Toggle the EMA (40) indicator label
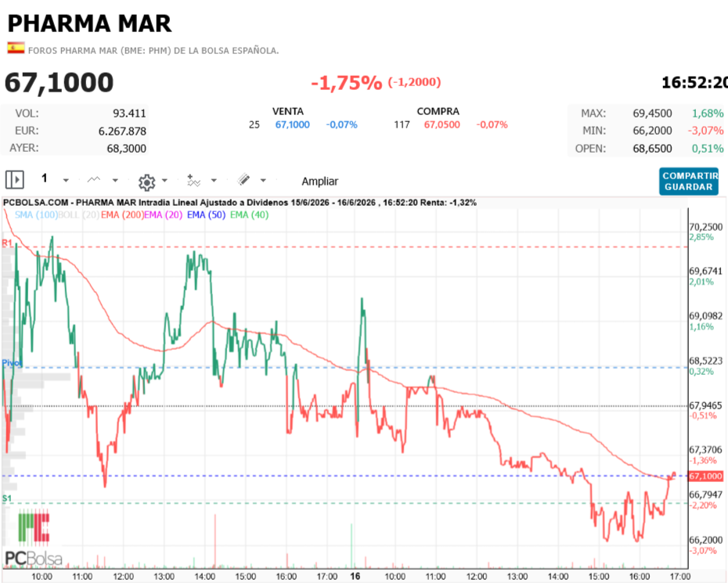Screen dimensions: 728x583 [250, 215]
